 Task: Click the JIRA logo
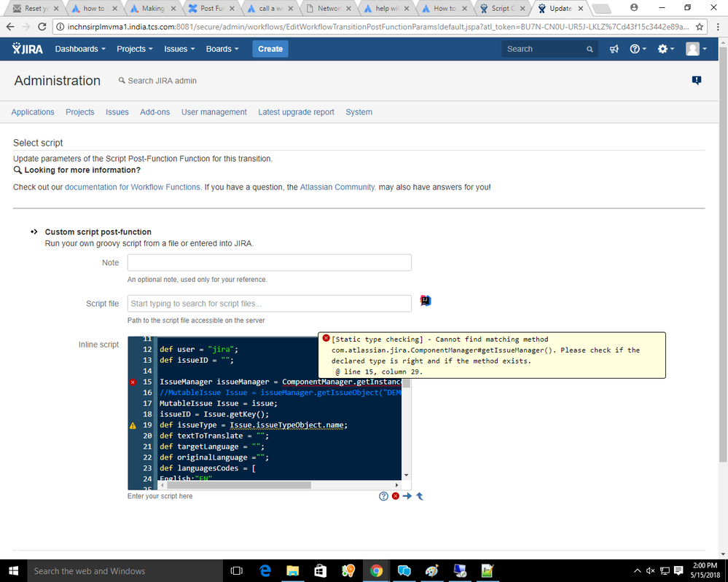tap(28, 49)
